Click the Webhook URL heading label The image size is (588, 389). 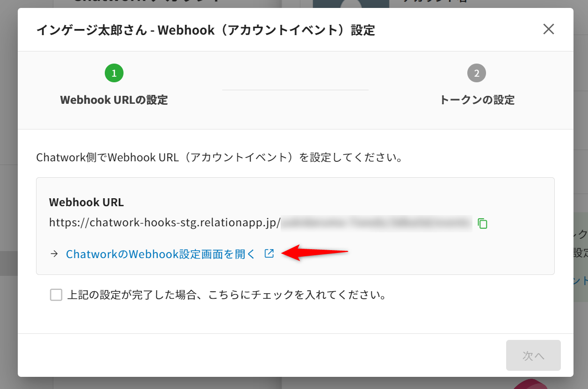click(87, 202)
